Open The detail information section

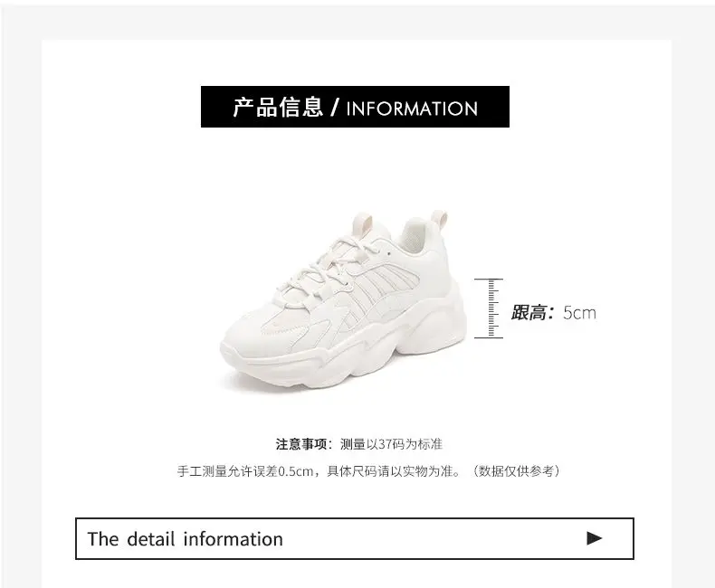tap(354, 538)
